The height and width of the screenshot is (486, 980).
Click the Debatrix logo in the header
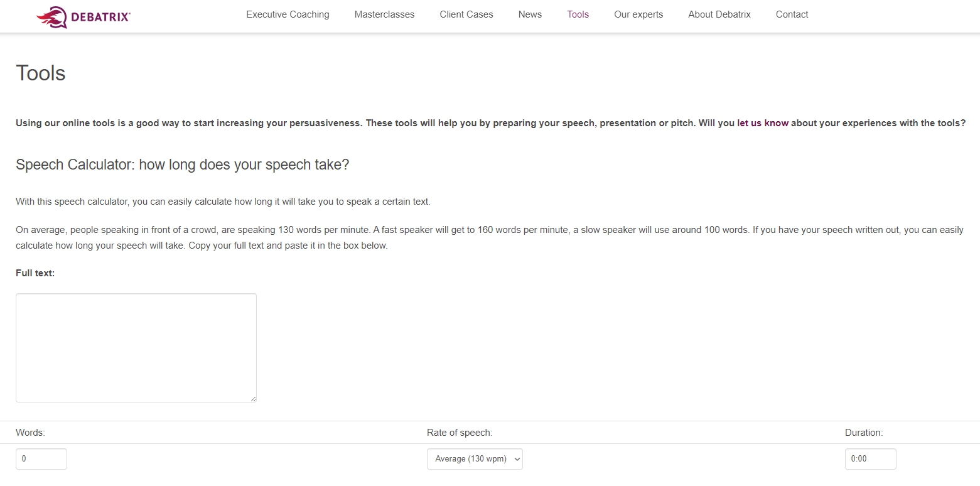click(83, 16)
